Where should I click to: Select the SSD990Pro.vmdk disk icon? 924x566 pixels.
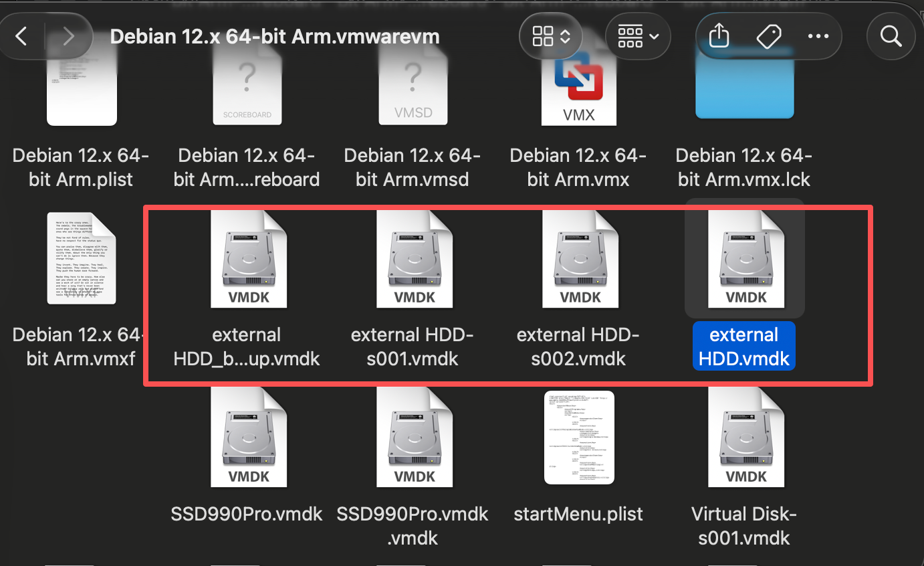tap(249, 438)
